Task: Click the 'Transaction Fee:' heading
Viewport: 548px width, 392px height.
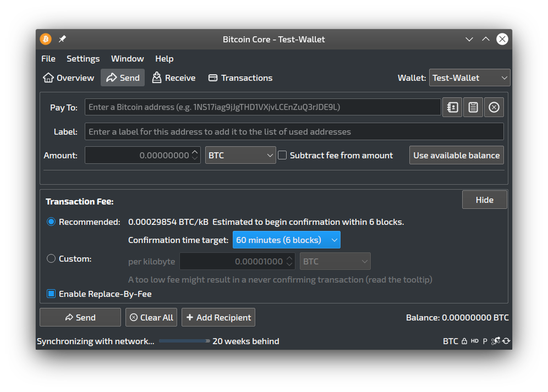Action: 80,202
